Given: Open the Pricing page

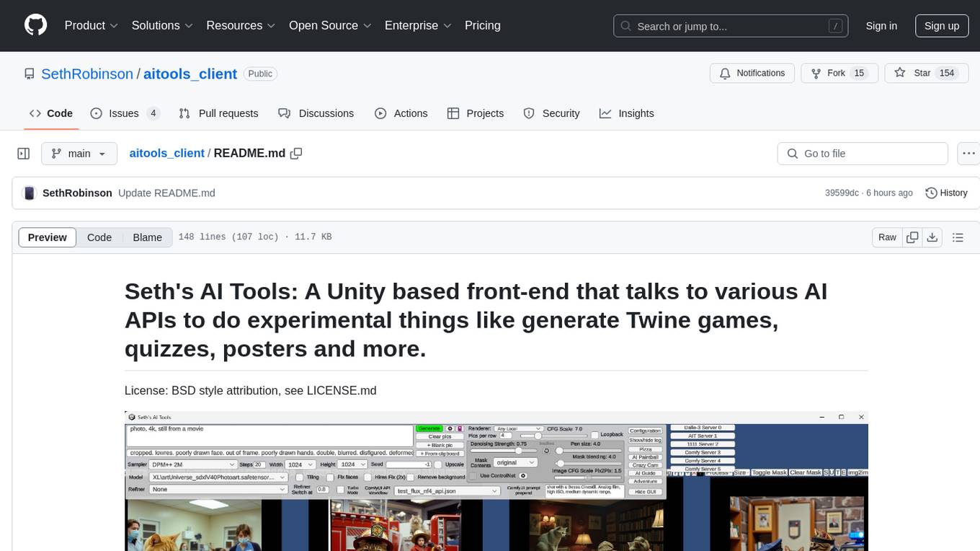Looking at the screenshot, I should 483,25.
